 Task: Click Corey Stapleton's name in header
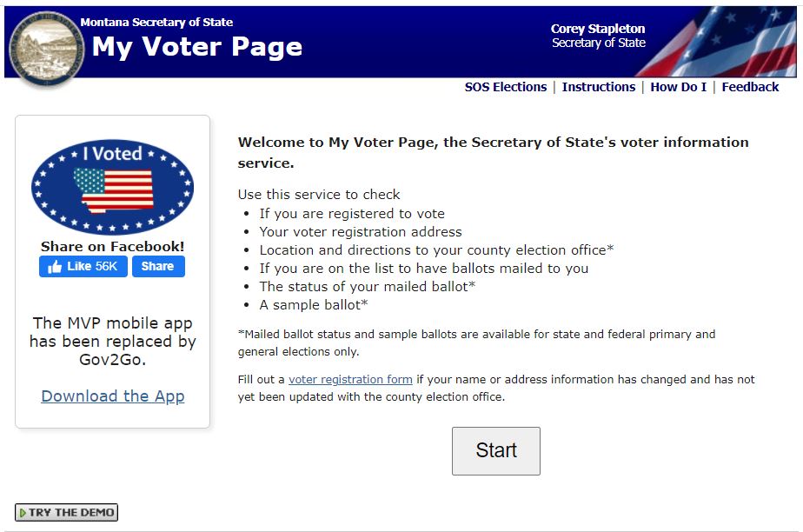click(x=598, y=29)
